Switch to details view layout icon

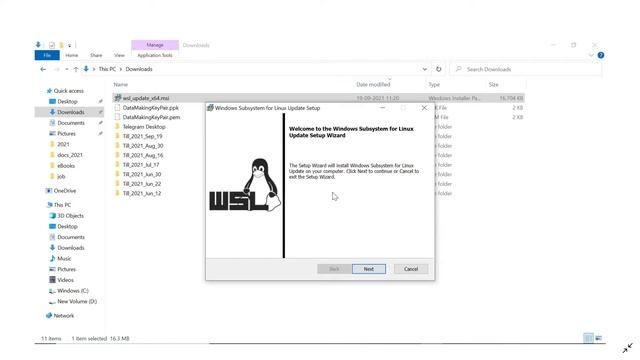(x=588, y=338)
